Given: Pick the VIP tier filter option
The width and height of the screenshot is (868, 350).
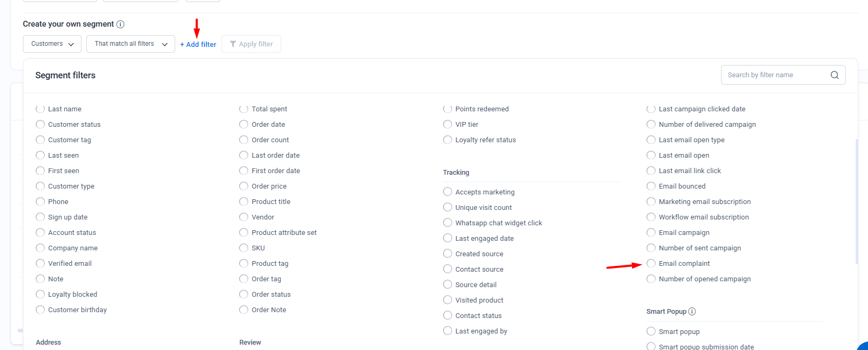Looking at the screenshot, I should [447, 124].
